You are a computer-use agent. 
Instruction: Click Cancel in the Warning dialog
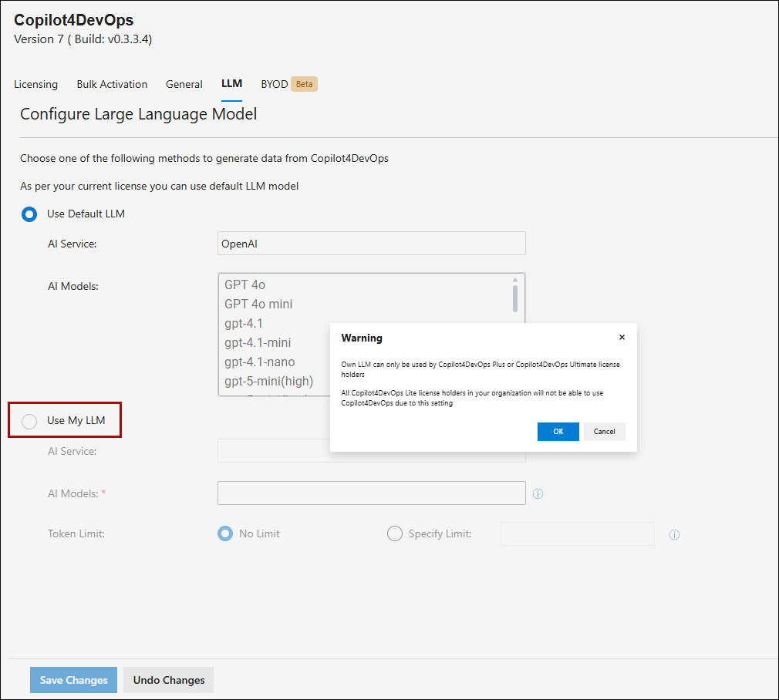604,432
